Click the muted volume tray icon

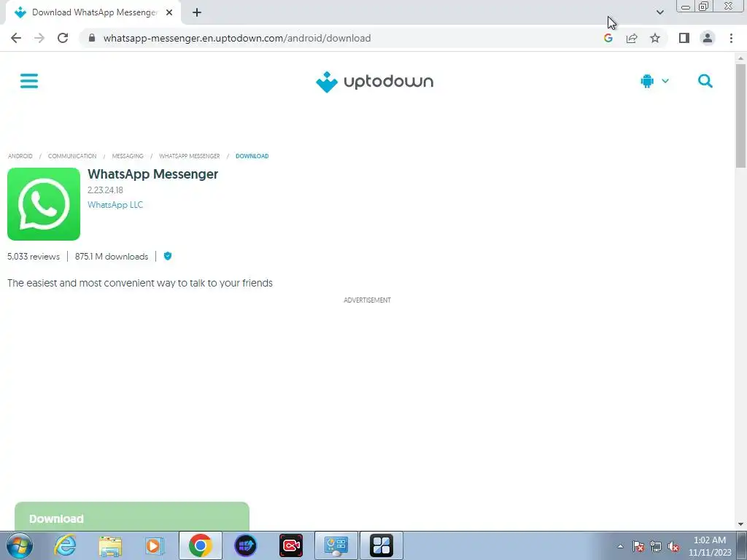click(x=673, y=546)
